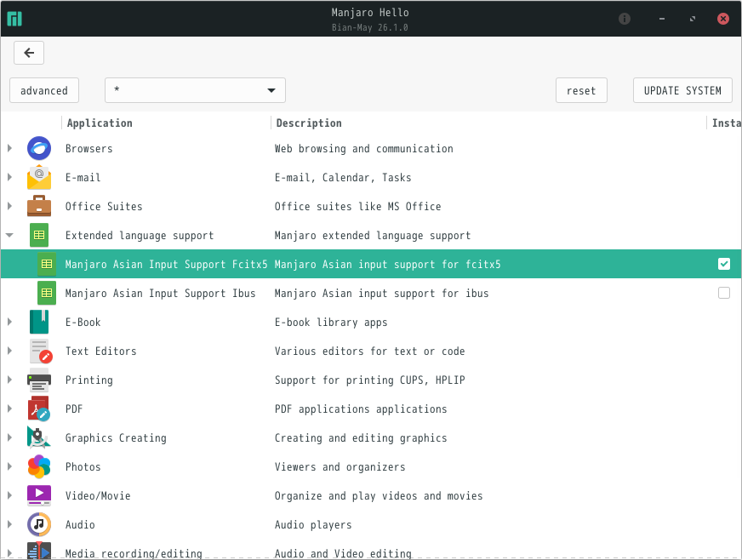Expand the Browsers category

(x=9, y=148)
